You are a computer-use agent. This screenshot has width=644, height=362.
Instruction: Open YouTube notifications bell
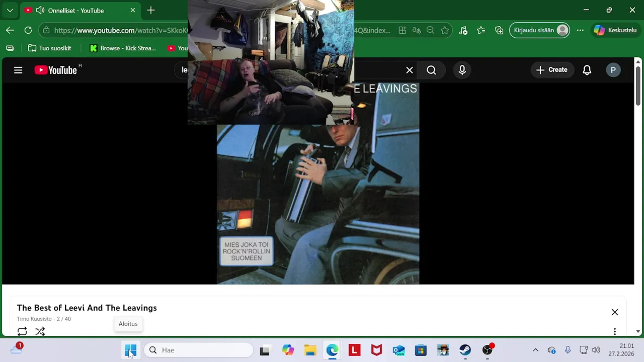click(x=587, y=70)
